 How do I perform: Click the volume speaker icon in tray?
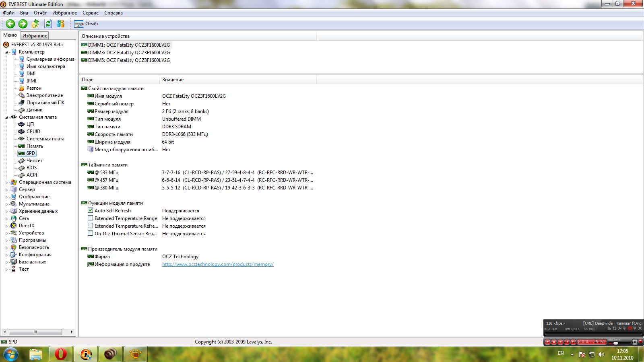pyautogui.click(x=601, y=354)
